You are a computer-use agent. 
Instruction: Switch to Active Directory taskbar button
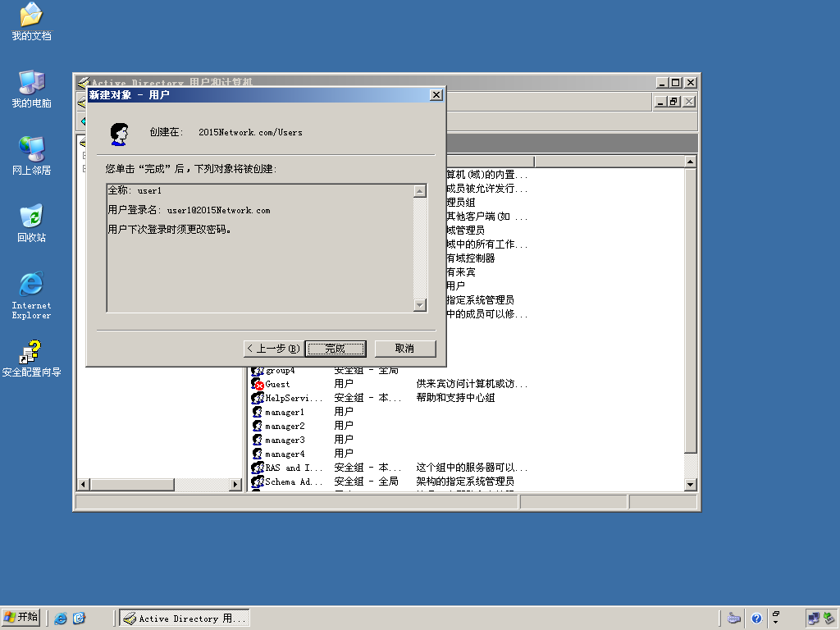pos(185,619)
